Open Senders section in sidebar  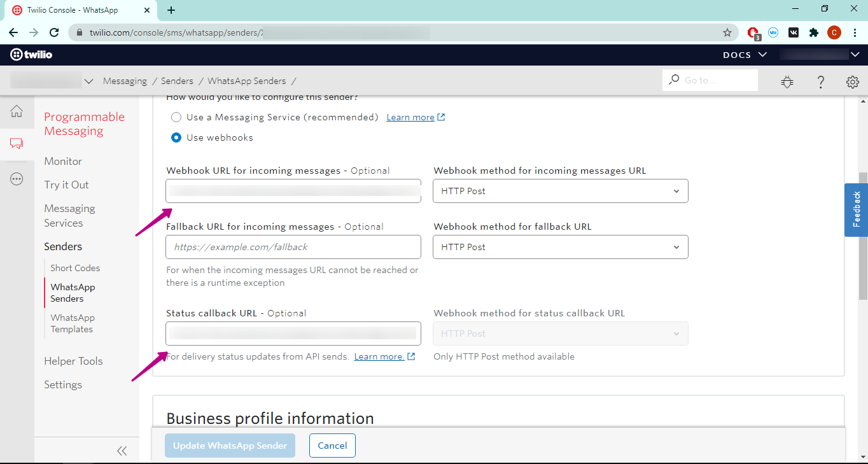[x=63, y=246]
